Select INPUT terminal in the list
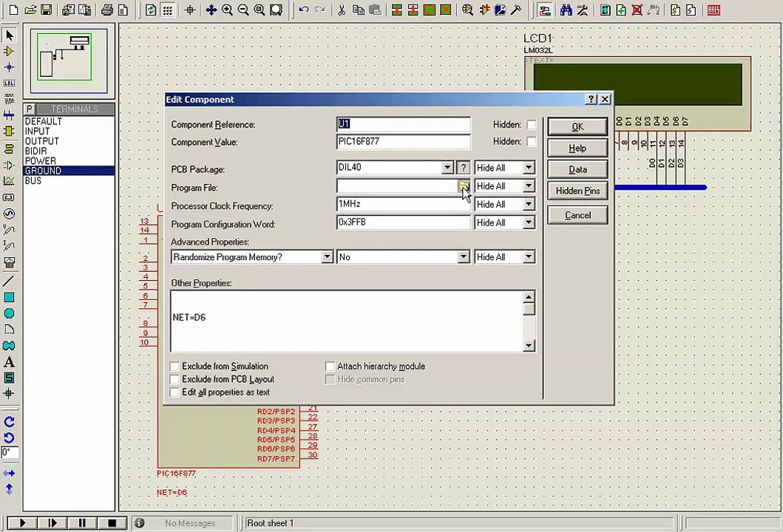This screenshot has height=532, width=783. [x=69, y=132]
